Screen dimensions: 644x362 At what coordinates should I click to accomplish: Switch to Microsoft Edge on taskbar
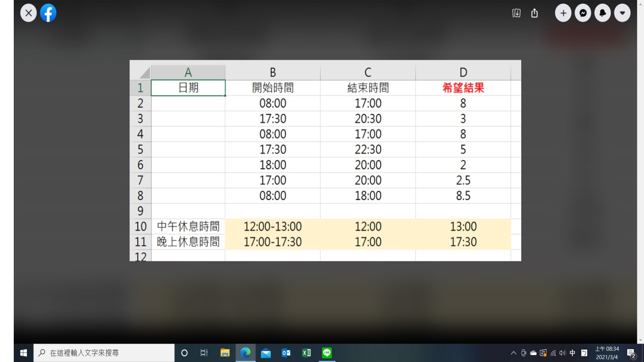(x=246, y=353)
